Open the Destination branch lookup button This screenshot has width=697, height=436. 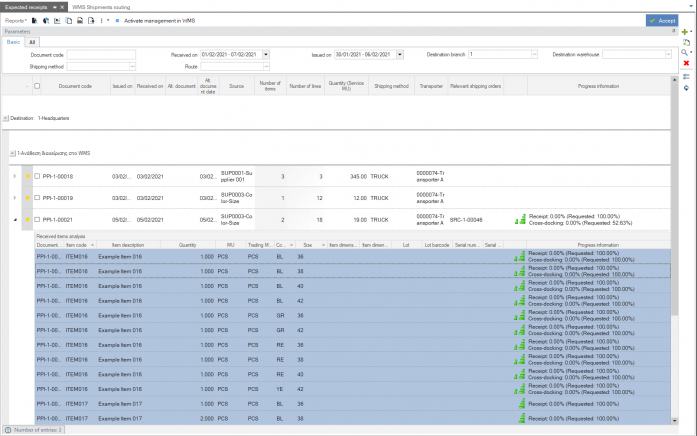point(534,55)
